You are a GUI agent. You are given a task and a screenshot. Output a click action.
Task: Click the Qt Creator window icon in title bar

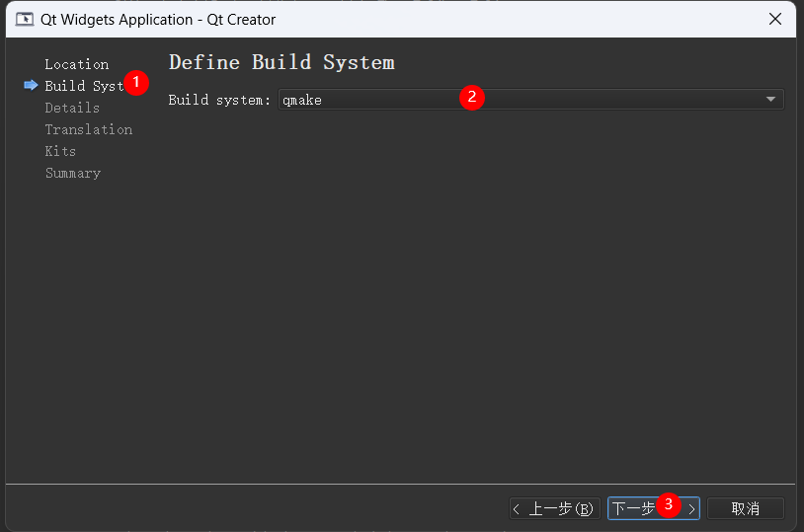(24, 20)
